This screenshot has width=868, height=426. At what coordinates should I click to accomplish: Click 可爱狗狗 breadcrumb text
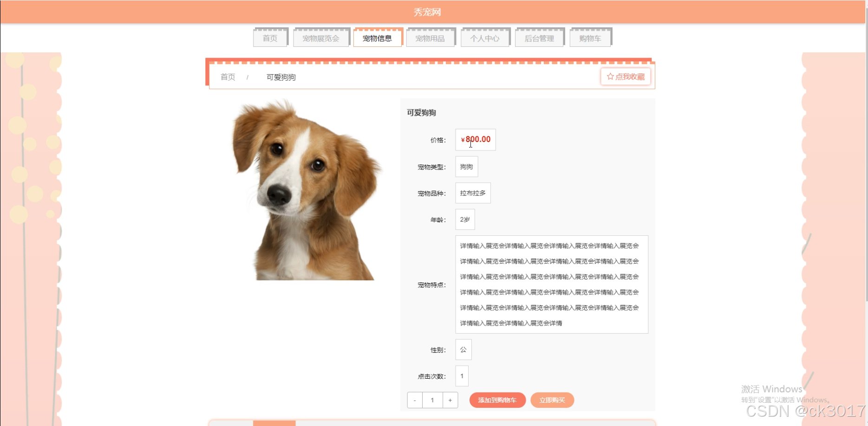pos(281,77)
